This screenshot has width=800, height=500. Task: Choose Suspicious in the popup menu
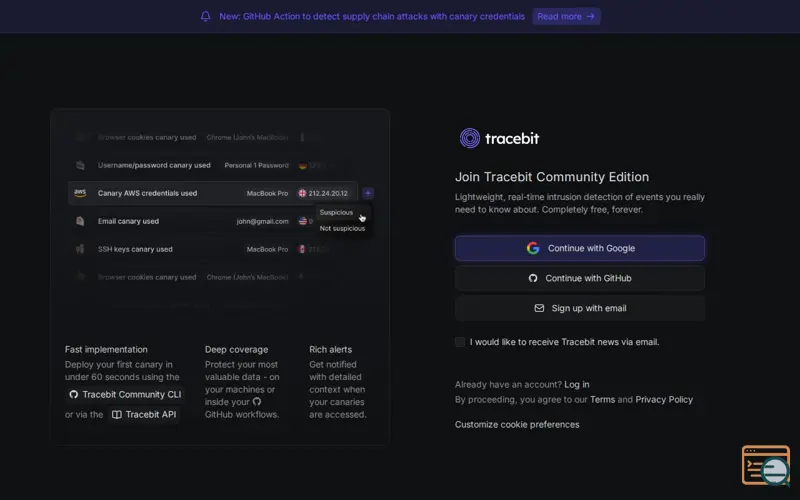(336, 212)
